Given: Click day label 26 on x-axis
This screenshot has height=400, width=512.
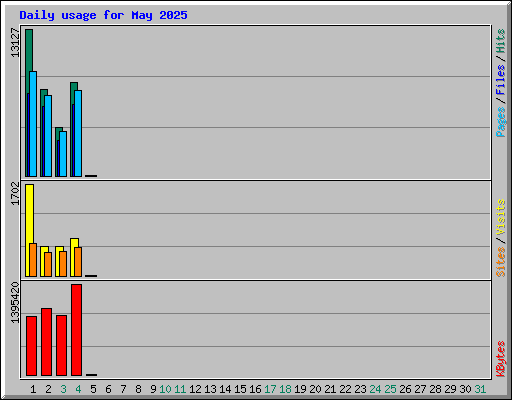Looking at the screenshot, I should 405,389.
